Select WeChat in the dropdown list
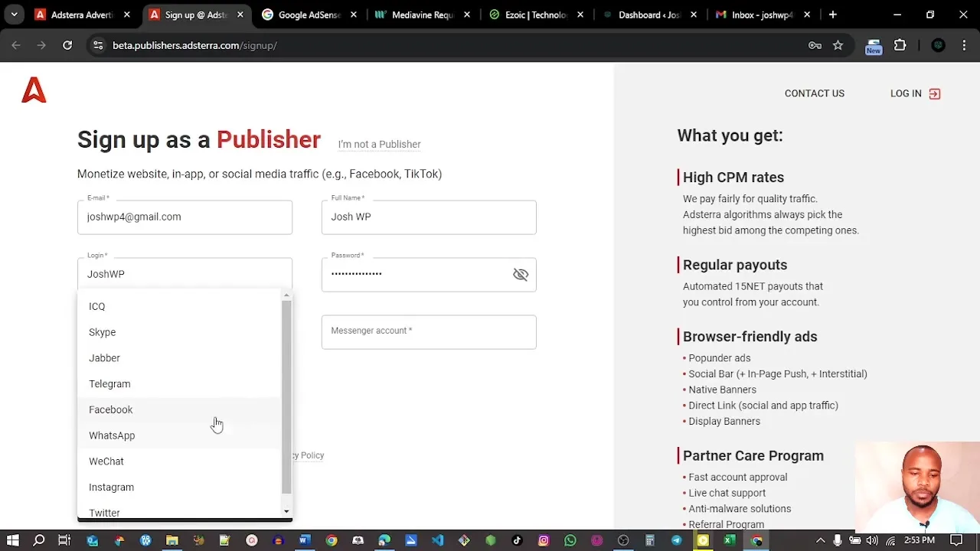Image resolution: width=980 pixels, height=551 pixels. pyautogui.click(x=180, y=461)
